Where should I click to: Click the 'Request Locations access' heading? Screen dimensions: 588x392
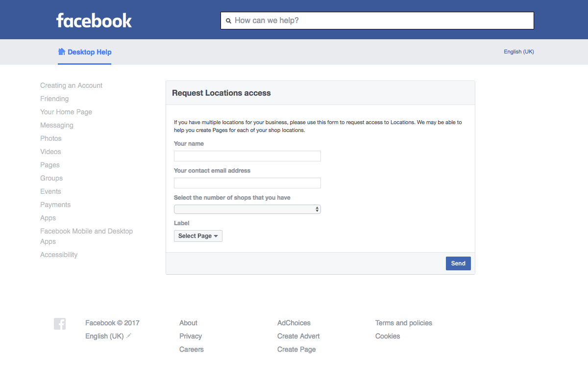(221, 93)
